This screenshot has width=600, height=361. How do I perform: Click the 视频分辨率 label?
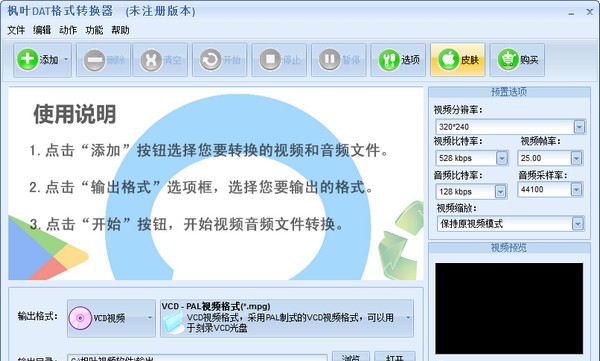tap(458, 110)
